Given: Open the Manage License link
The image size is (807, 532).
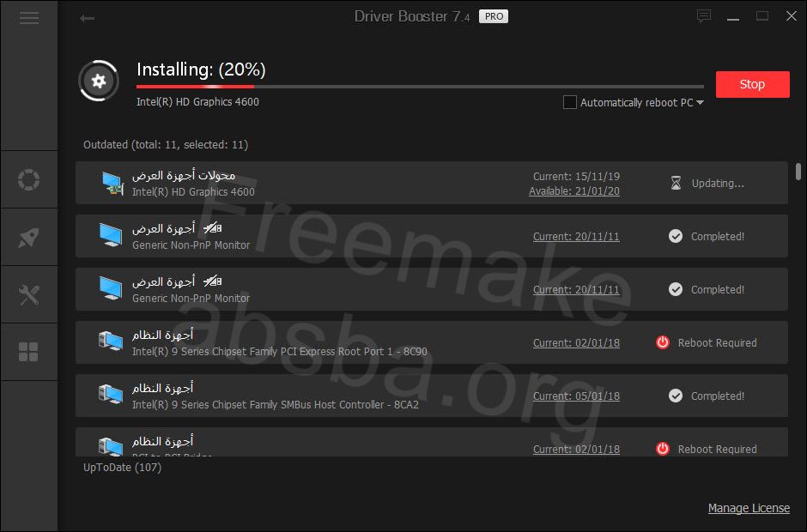Looking at the screenshot, I should click(749, 508).
